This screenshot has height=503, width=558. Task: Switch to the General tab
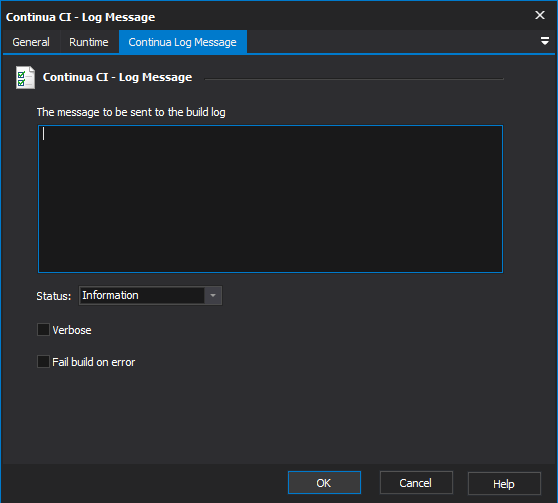(x=31, y=42)
